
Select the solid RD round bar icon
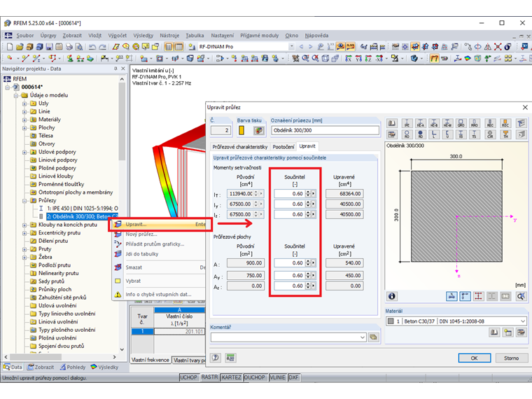click(421, 134)
